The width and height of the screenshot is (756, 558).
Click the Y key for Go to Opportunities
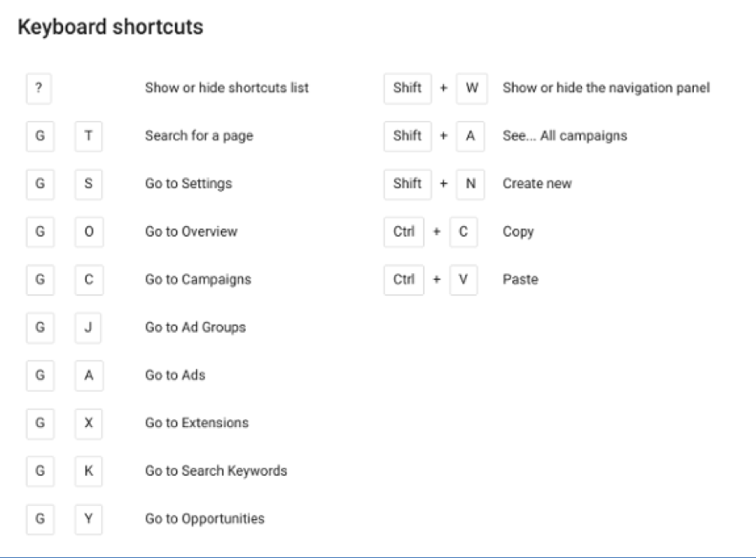tap(88, 519)
